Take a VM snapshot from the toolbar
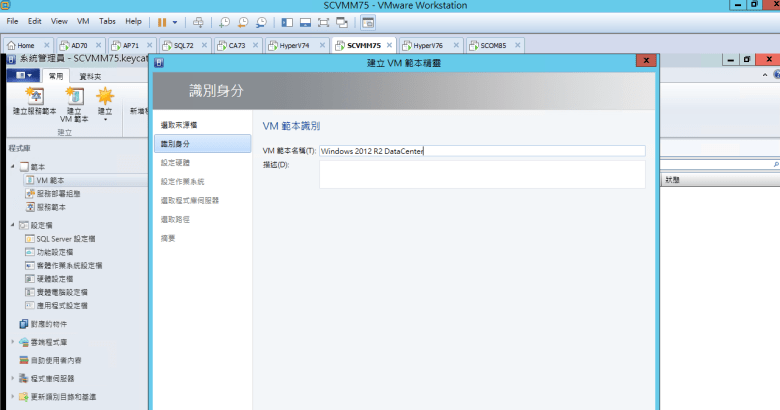The width and height of the screenshot is (780, 410). (x=226, y=21)
